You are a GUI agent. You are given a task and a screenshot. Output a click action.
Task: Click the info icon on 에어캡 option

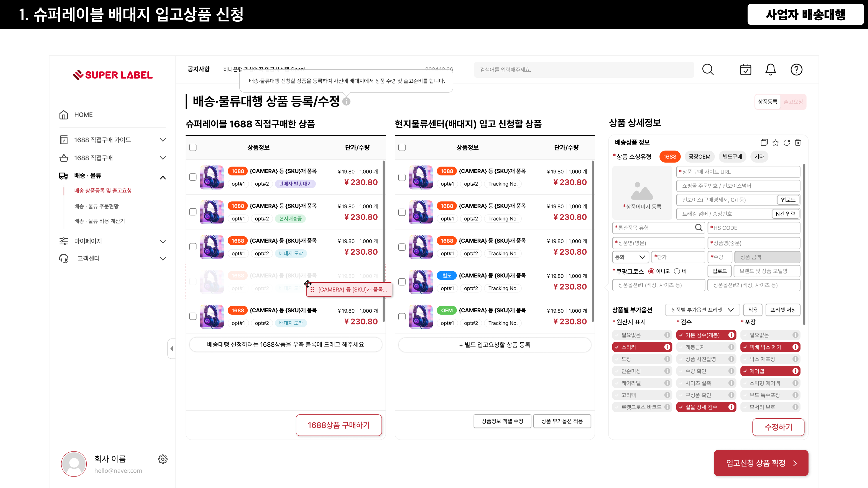click(795, 371)
